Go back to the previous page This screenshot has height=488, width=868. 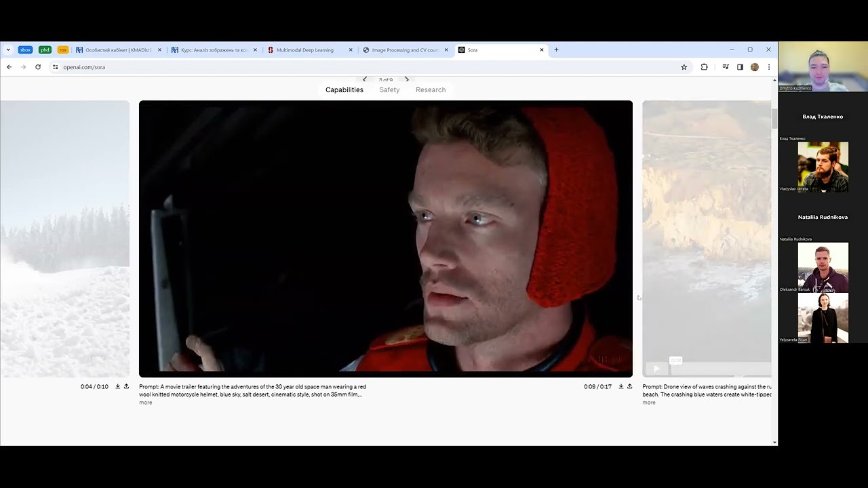(9, 67)
